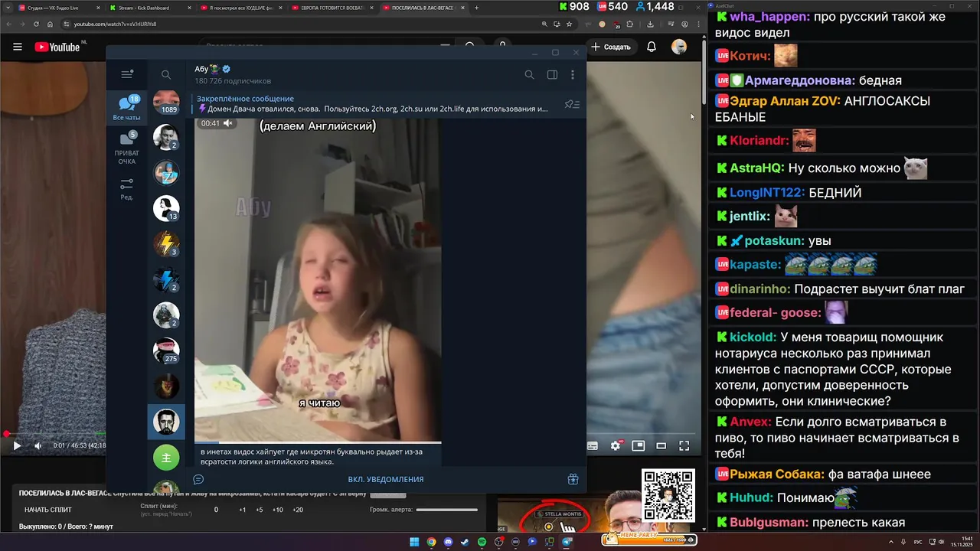Open YouTube notifications bell
Image resolution: width=980 pixels, height=551 pixels.
pos(652,47)
